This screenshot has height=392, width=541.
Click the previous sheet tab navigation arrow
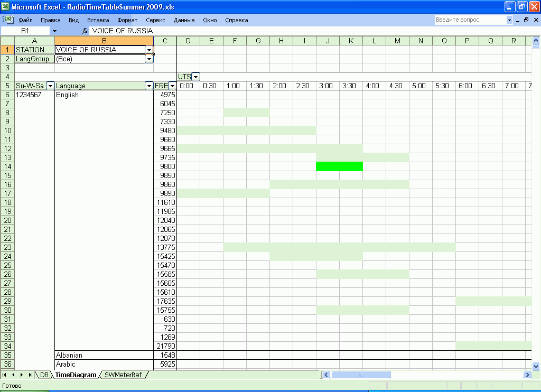click(13, 375)
